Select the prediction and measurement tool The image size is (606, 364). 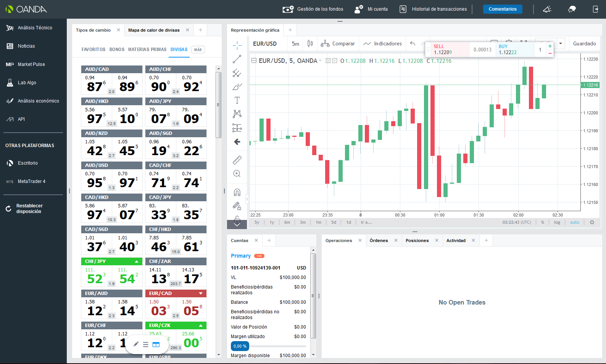point(237,128)
